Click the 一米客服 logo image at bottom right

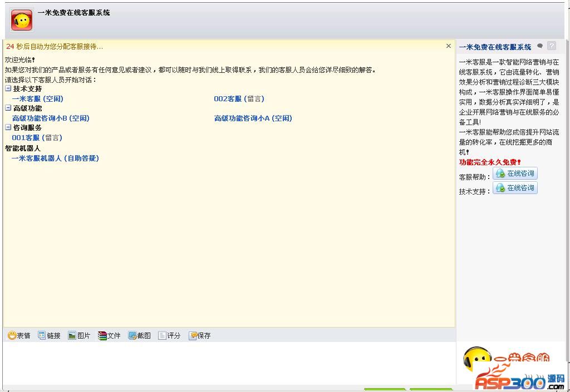[x=507, y=360]
